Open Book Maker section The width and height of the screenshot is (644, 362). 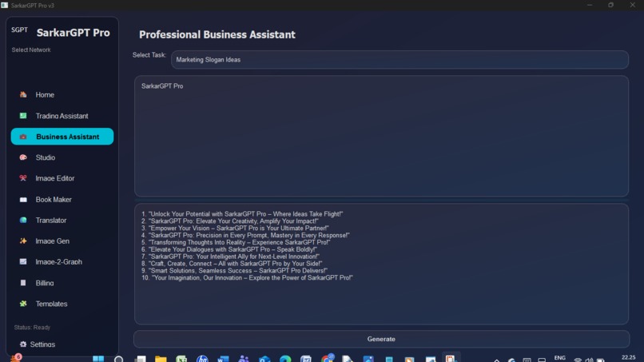(54, 200)
